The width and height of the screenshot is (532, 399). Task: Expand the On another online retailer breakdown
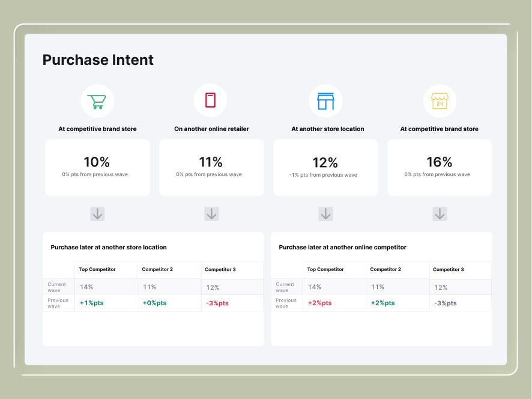coord(211,214)
